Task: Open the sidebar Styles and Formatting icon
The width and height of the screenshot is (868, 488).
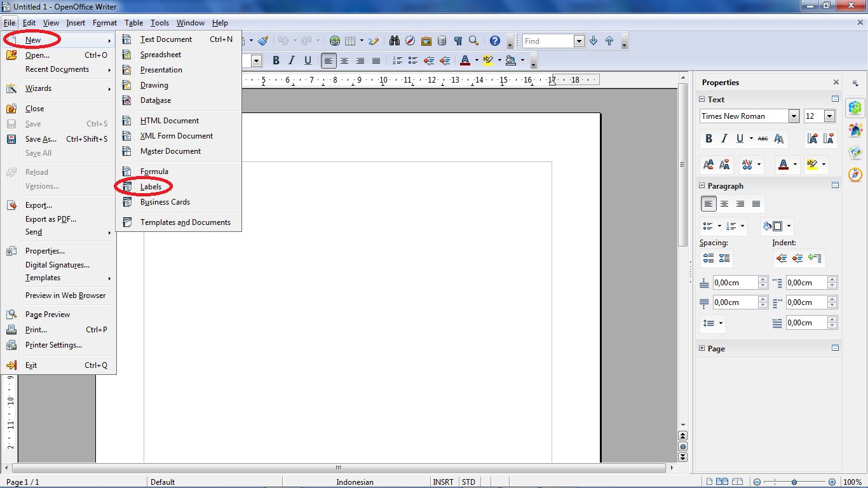Action: [x=855, y=130]
